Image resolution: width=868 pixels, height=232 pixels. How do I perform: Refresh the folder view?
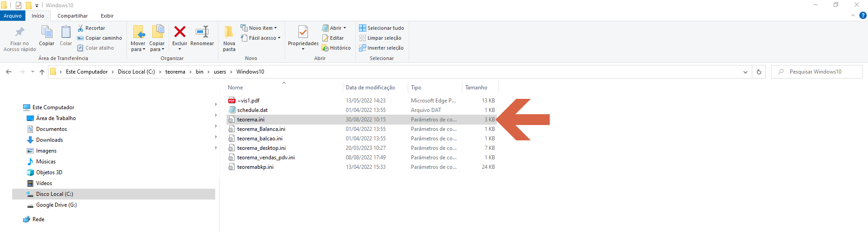click(759, 72)
